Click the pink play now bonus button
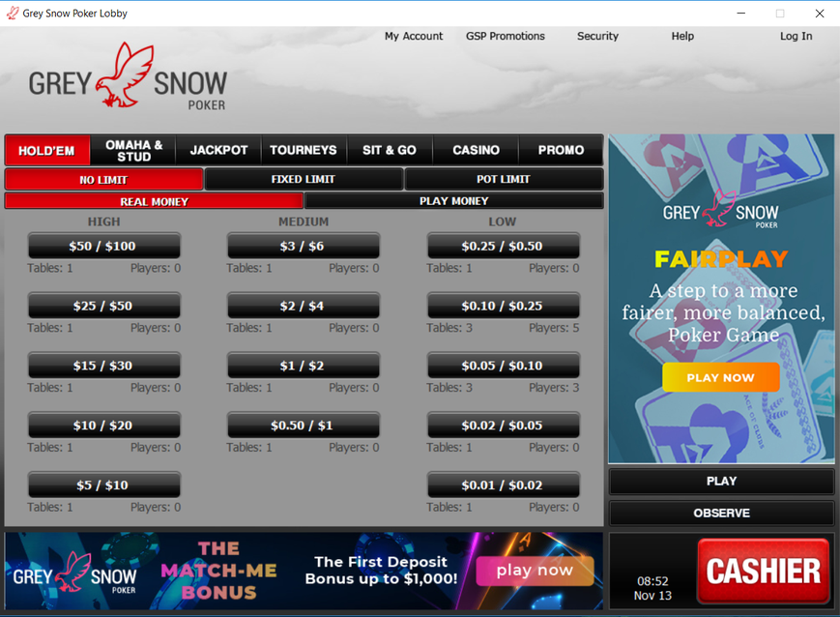 [x=535, y=571]
